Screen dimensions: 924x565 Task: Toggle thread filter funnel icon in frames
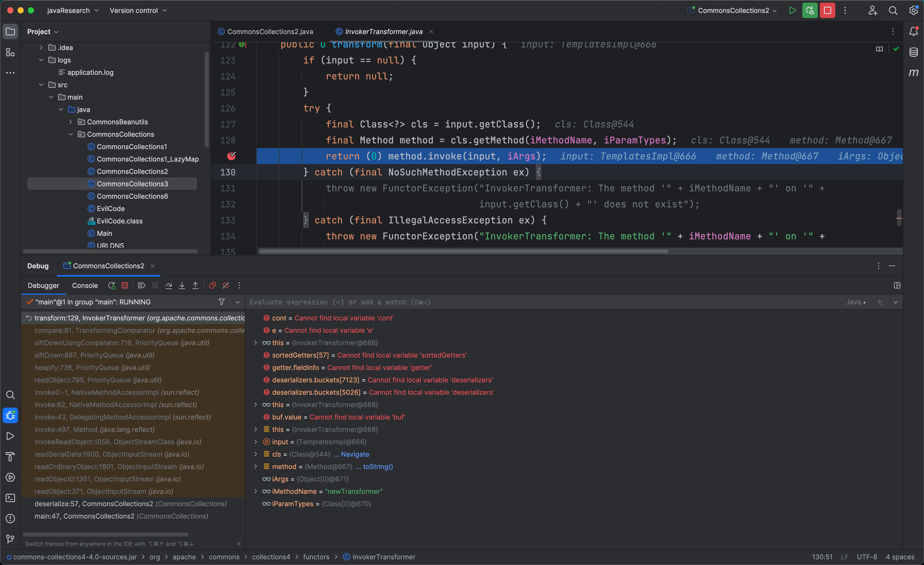click(222, 302)
